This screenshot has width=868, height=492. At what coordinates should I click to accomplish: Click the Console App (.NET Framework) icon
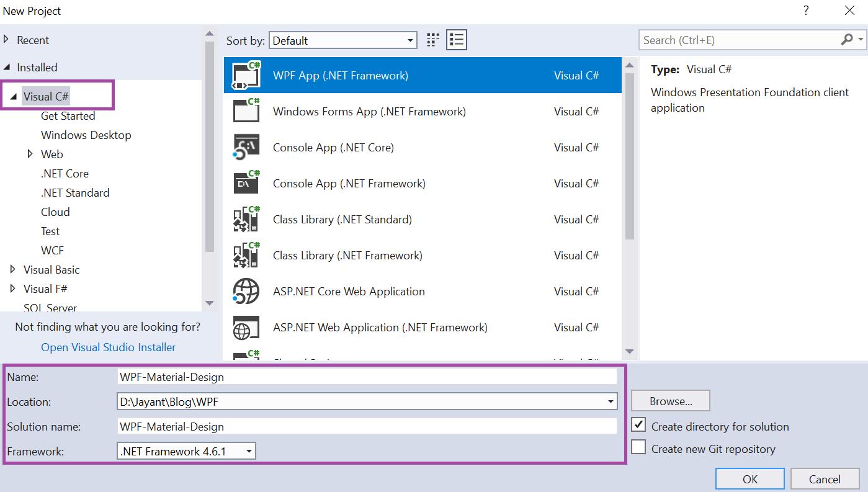click(x=246, y=184)
